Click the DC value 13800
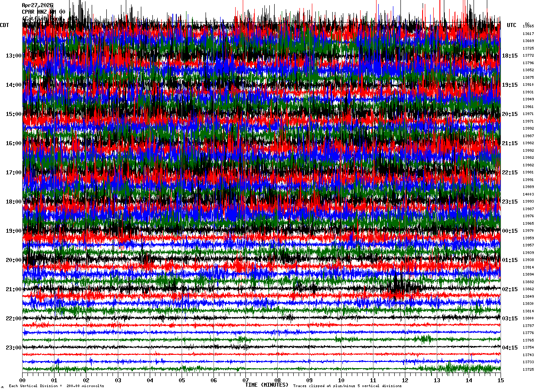This screenshot has width=536, height=392. click(x=528, y=319)
